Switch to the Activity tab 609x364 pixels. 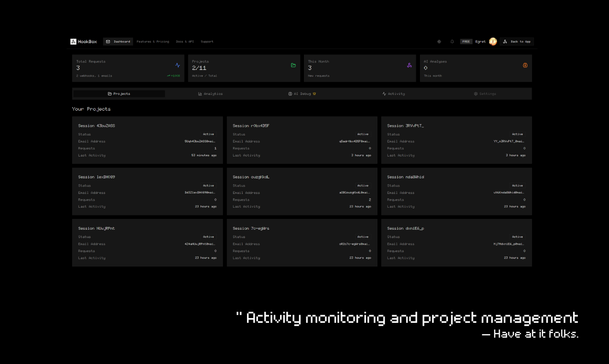pyautogui.click(x=394, y=94)
